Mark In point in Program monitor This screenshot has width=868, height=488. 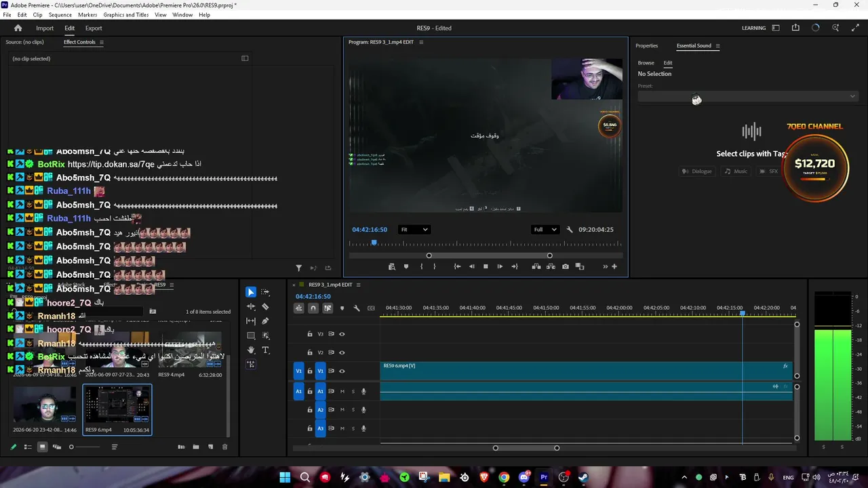tap(421, 266)
